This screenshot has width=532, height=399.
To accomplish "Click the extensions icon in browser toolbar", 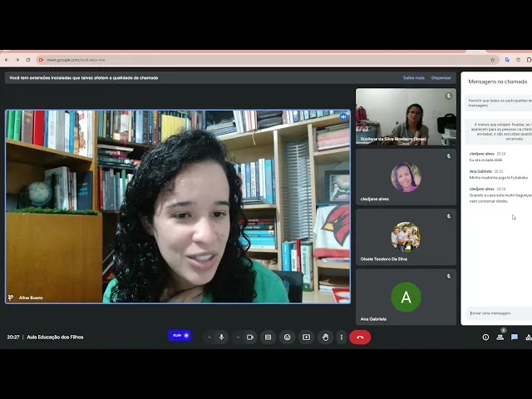I will (x=529, y=60).
